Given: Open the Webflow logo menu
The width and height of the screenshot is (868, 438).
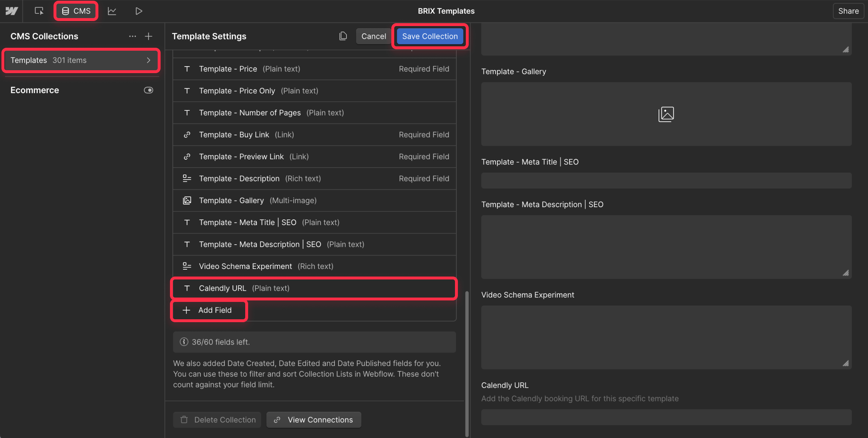Looking at the screenshot, I should [12, 11].
